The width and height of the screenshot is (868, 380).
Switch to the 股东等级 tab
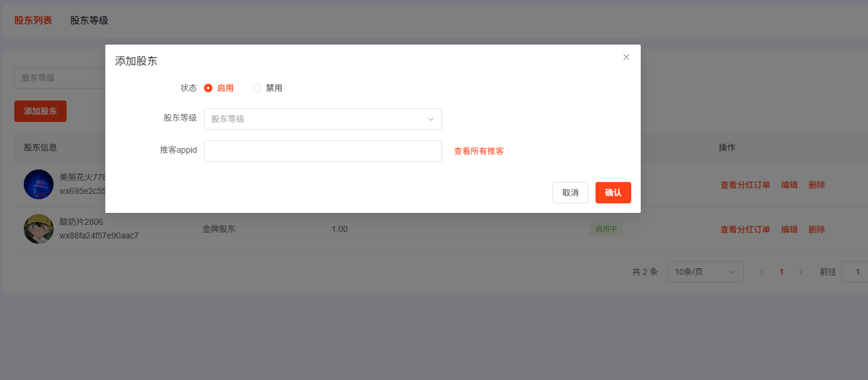pyautogui.click(x=89, y=20)
